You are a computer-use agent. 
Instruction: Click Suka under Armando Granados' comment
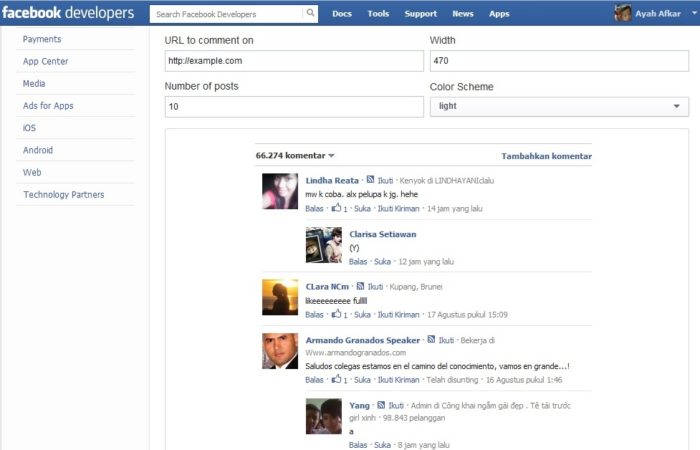pos(362,380)
